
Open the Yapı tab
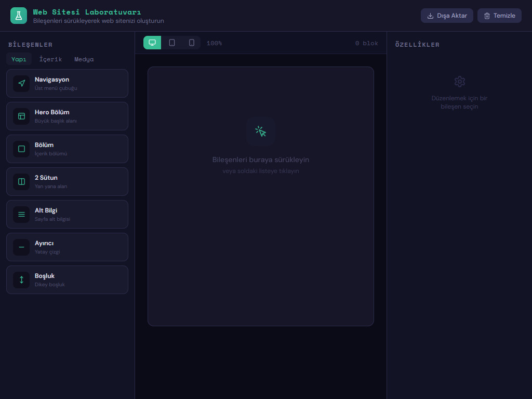[x=19, y=59]
